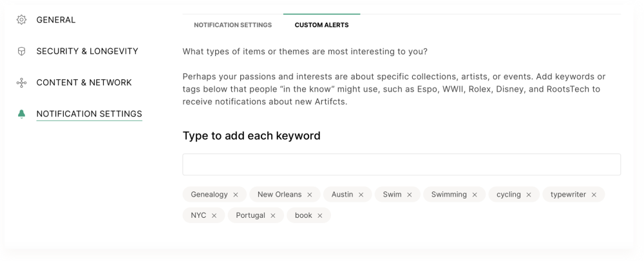Remove the New Orleans keyword tag

tap(309, 195)
